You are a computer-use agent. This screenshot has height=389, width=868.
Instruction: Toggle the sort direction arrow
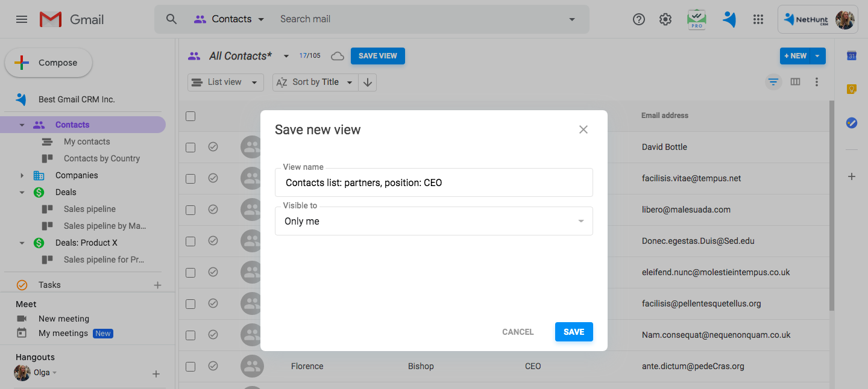[368, 82]
